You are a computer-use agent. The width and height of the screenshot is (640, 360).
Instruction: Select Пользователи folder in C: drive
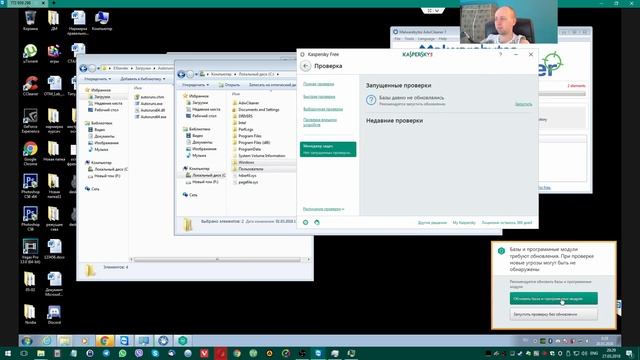pyautogui.click(x=250, y=169)
